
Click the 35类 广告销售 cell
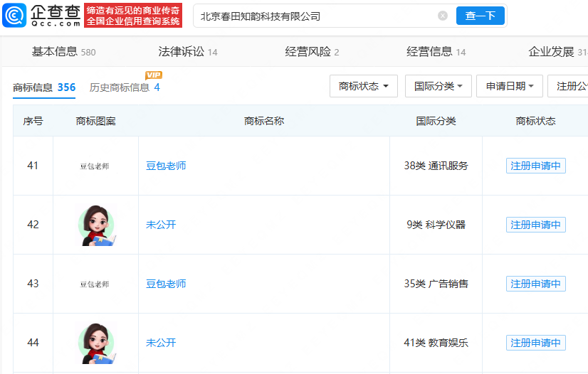click(x=436, y=284)
